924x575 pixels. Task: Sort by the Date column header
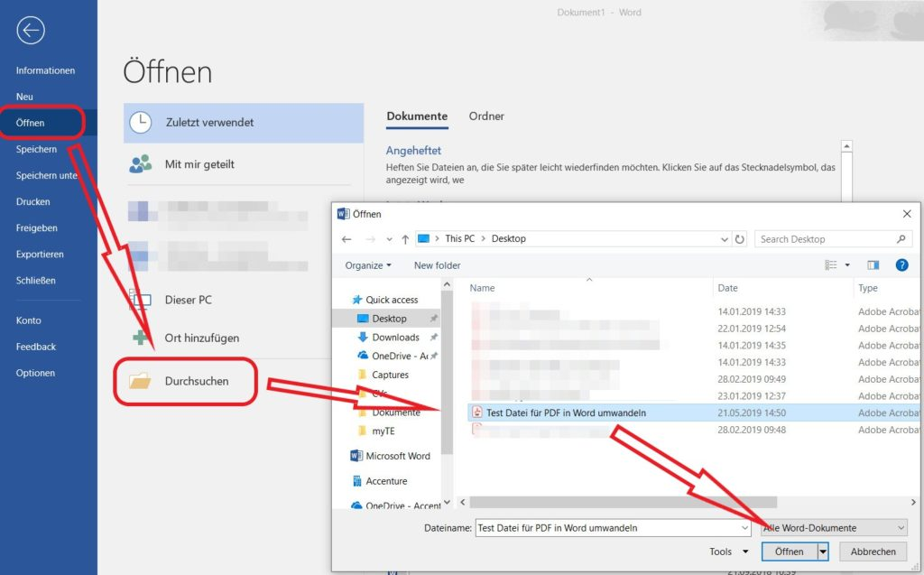(728, 288)
